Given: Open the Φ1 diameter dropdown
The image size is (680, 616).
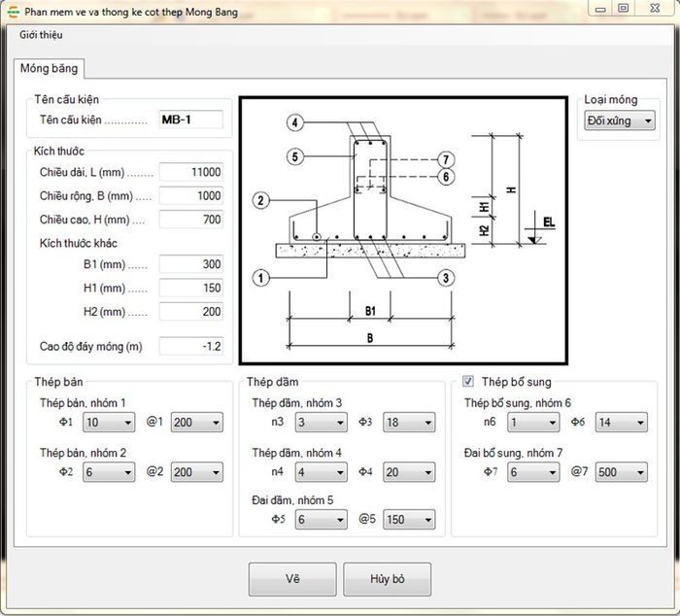Looking at the screenshot, I should 109,422.
